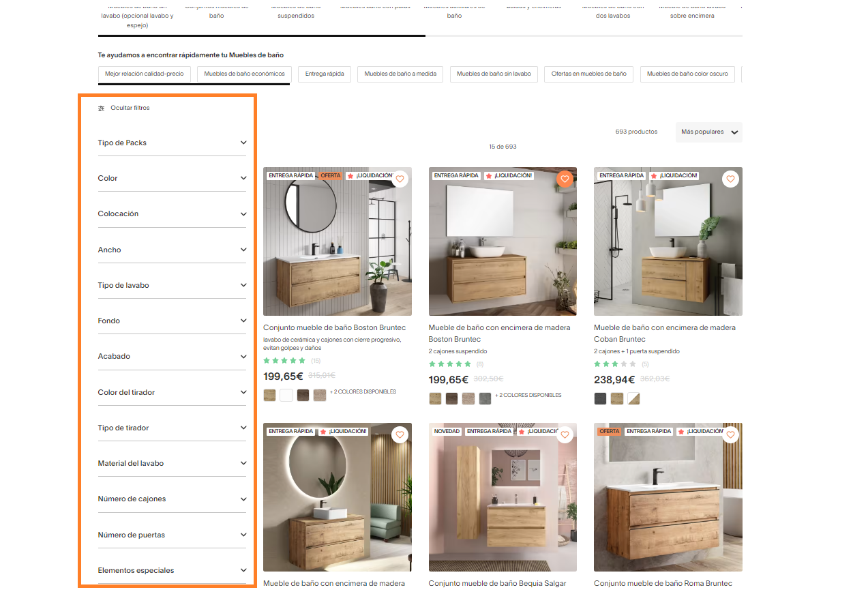
Task: Choose the Entrega rápida quick filter
Action: pyautogui.click(x=325, y=74)
